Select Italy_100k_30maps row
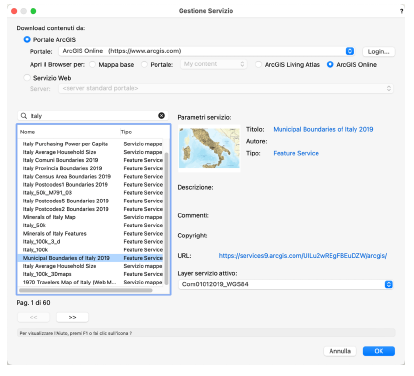This screenshot has height=376, width=414. click(x=91, y=274)
